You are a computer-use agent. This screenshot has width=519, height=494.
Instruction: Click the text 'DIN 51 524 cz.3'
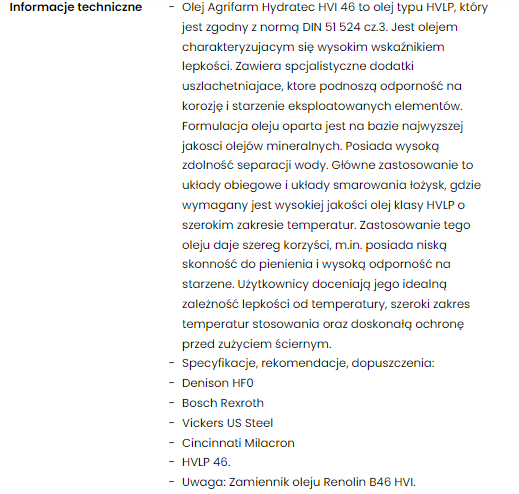tap(345, 27)
